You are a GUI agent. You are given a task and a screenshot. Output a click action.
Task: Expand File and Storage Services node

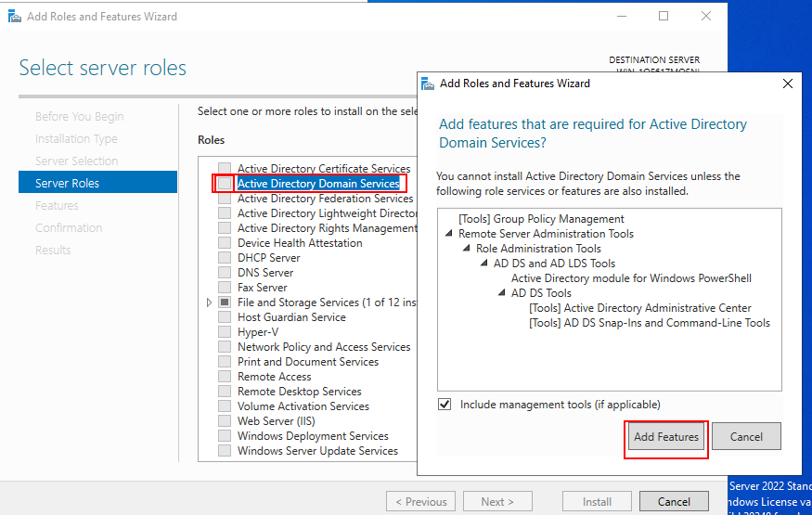(209, 303)
